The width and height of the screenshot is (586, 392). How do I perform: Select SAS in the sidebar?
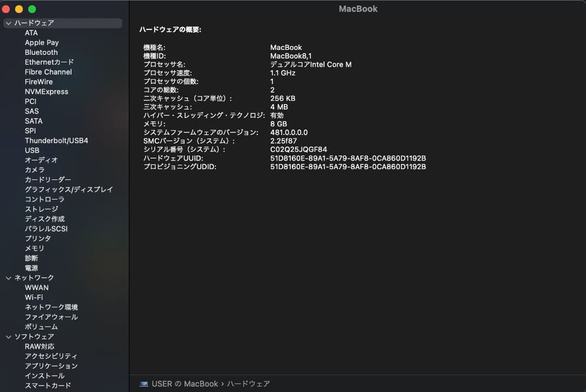click(32, 111)
